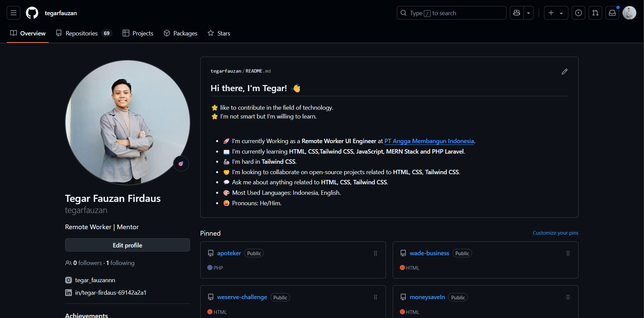The width and height of the screenshot is (644, 318).
Task: Open the weserve-challenge repository
Action: point(242,297)
